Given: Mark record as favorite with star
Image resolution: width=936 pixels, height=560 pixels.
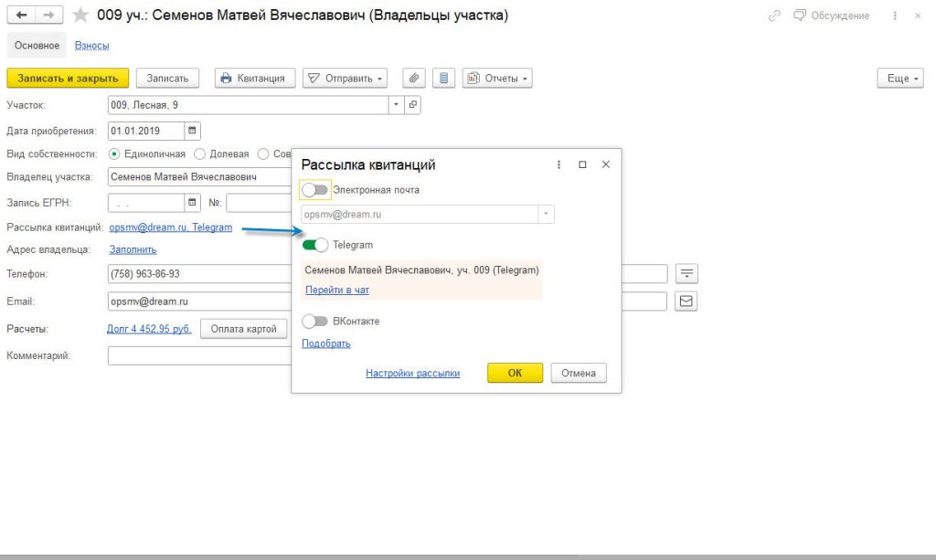Looking at the screenshot, I should [80, 16].
